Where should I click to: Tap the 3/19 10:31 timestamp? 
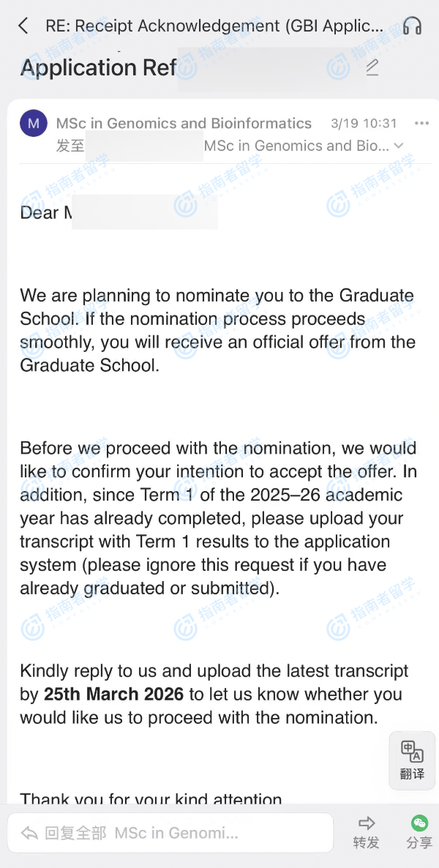[364, 123]
